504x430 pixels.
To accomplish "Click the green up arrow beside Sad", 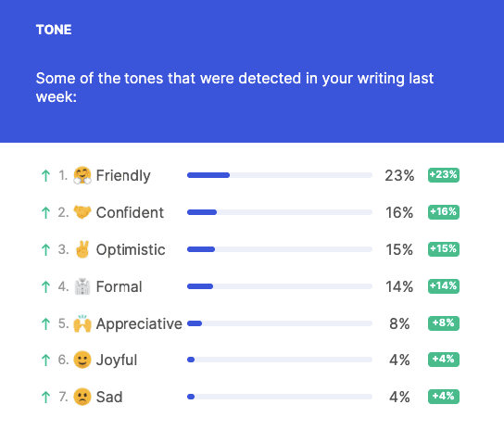I will pyautogui.click(x=45, y=397).
